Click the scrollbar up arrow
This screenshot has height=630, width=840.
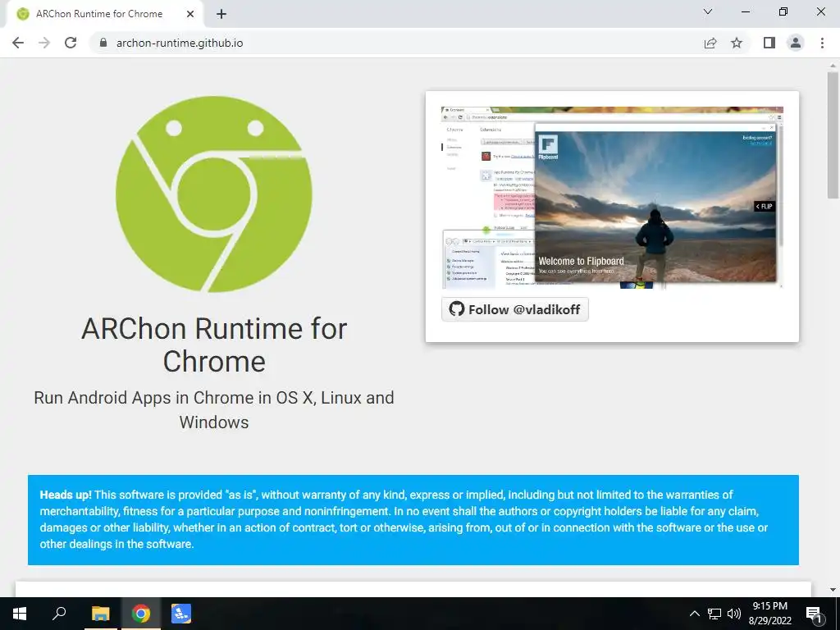click(833, 64)
